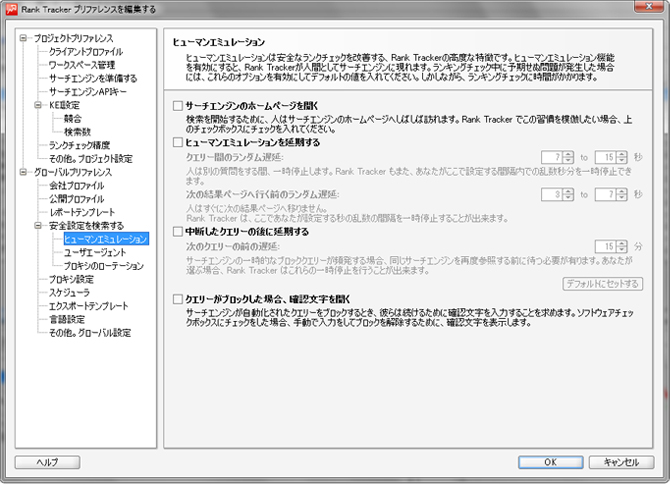Click query delay minimum field showing 7

click(x=552, y=158)
